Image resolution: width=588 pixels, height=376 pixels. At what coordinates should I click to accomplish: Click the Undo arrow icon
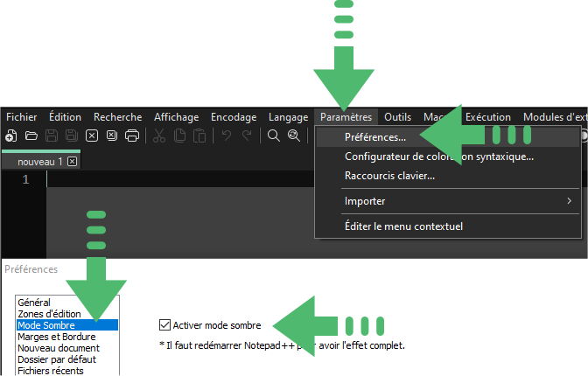tap(226, 136)
